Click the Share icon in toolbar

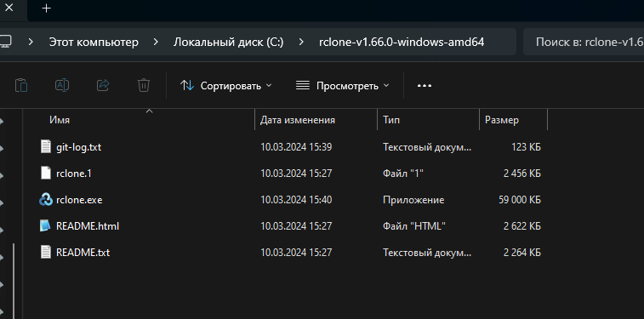click(103, 85)
